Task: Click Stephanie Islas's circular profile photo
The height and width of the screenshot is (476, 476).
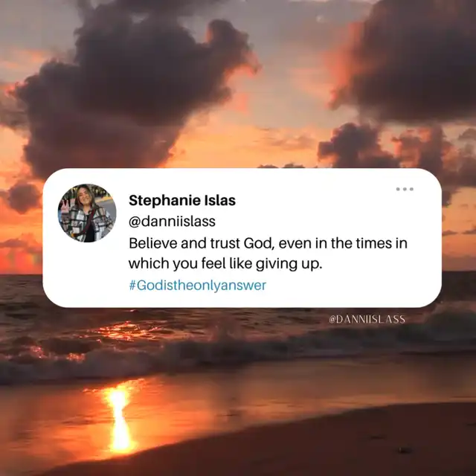Action: click(x=87, y=213)
